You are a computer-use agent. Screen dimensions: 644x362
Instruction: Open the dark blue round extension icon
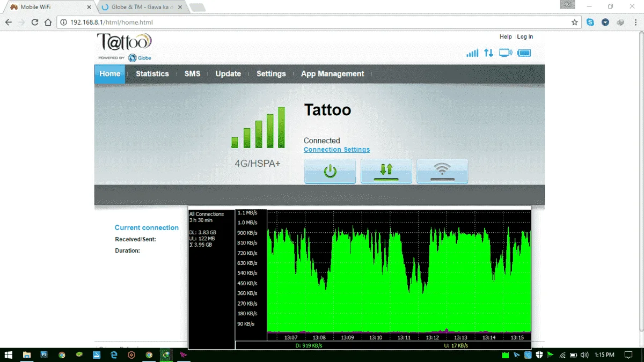coord(605,23)
